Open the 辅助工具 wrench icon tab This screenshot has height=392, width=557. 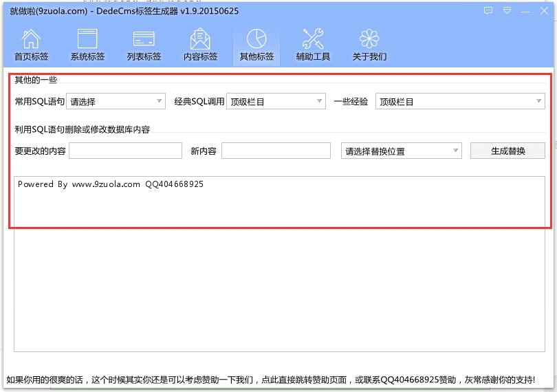(313, 45)
